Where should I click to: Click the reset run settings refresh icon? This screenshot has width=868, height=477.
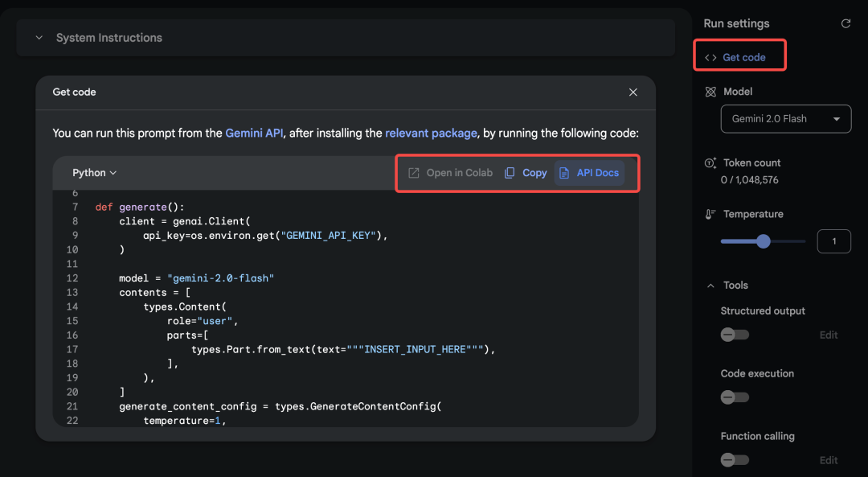pos(845,24)
